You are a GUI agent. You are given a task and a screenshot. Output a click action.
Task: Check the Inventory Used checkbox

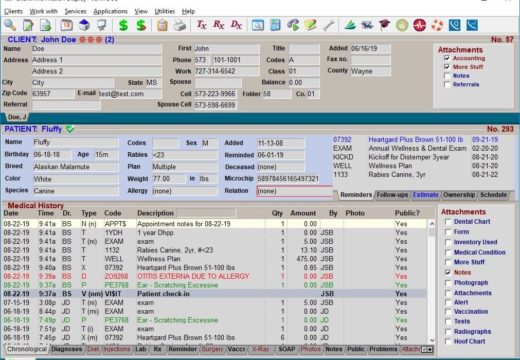pyautogui.click(x=448, y=242)
